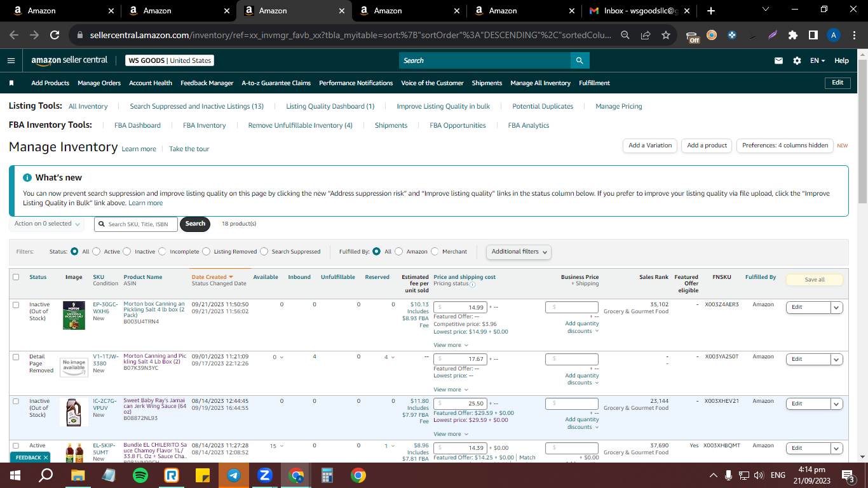The image size is (868, 488).
Task: Open the Additional filters dropdown
Action: coord(519,252)
